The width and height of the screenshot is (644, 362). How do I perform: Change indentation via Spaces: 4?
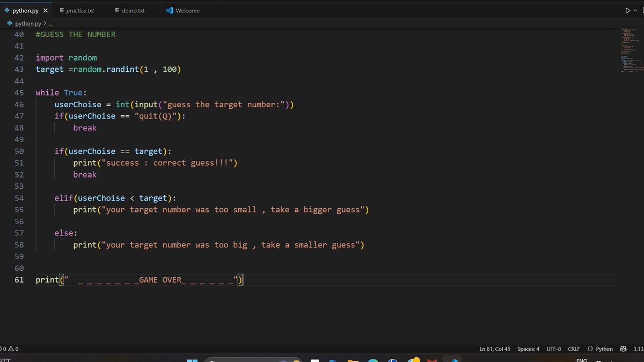pos(529,349)
